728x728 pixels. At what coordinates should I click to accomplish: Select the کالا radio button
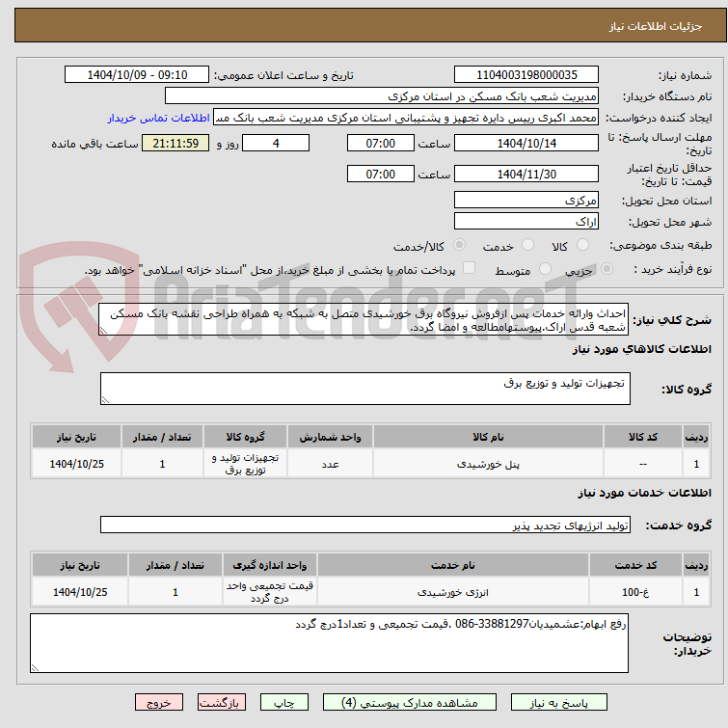pyautogui.click(x=582, y=245)
